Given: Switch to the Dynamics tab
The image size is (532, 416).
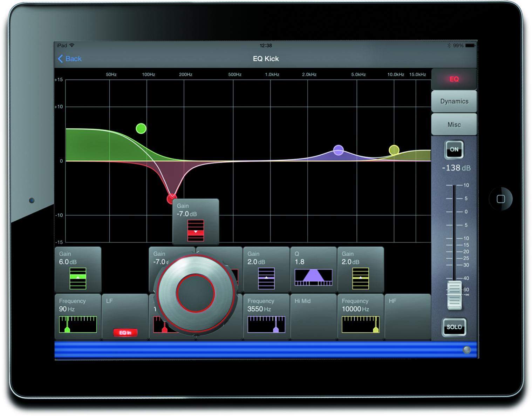Looking at the screenshot, I should (x=454, y=101).
